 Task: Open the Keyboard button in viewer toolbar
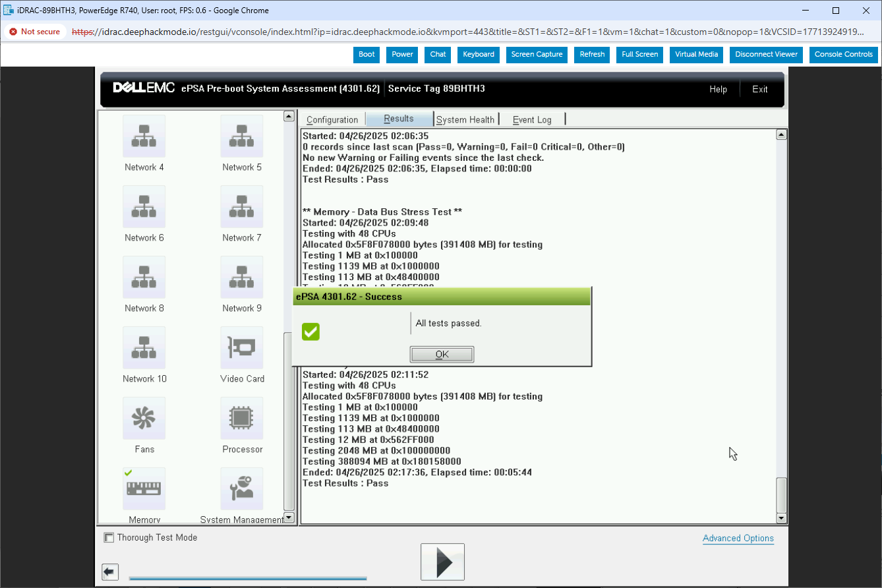click(479, 55)
